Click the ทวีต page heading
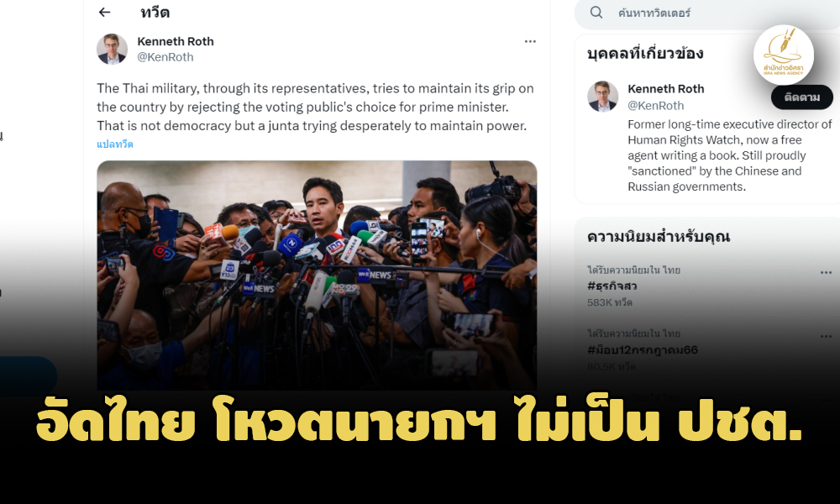The image size is (840, 504). [x=155, y=13]
